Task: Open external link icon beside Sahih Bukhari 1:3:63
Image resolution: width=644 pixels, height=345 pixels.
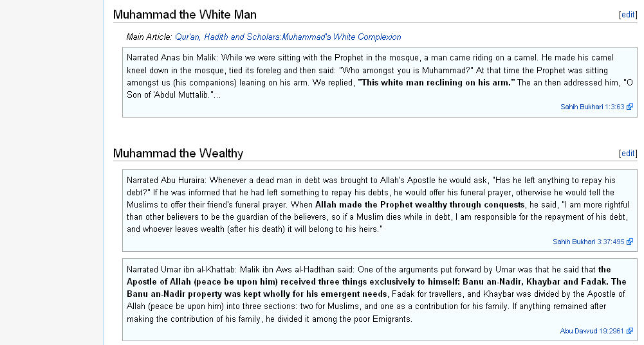Action: click(630, 107)
